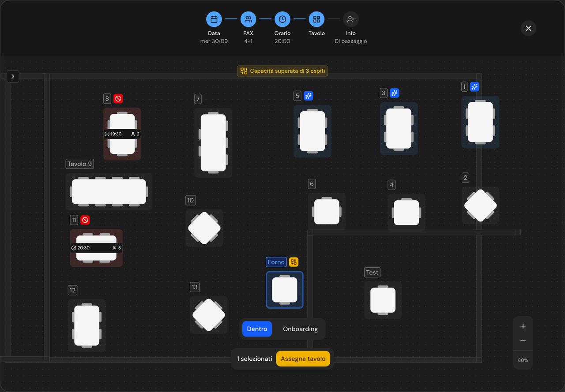Viewport: 565px width, 392px height.
Task: Select diamond table 13
Action: 209,315
